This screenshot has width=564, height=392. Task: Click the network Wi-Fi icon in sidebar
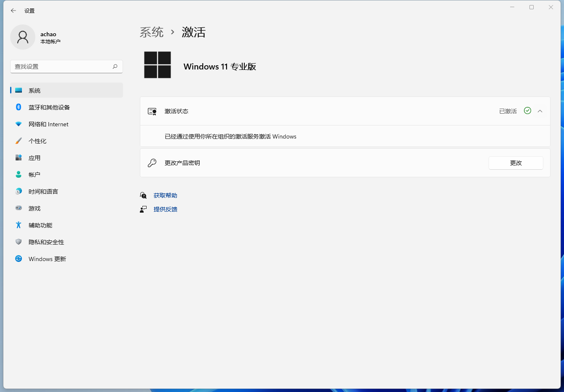tap(19, 124)
